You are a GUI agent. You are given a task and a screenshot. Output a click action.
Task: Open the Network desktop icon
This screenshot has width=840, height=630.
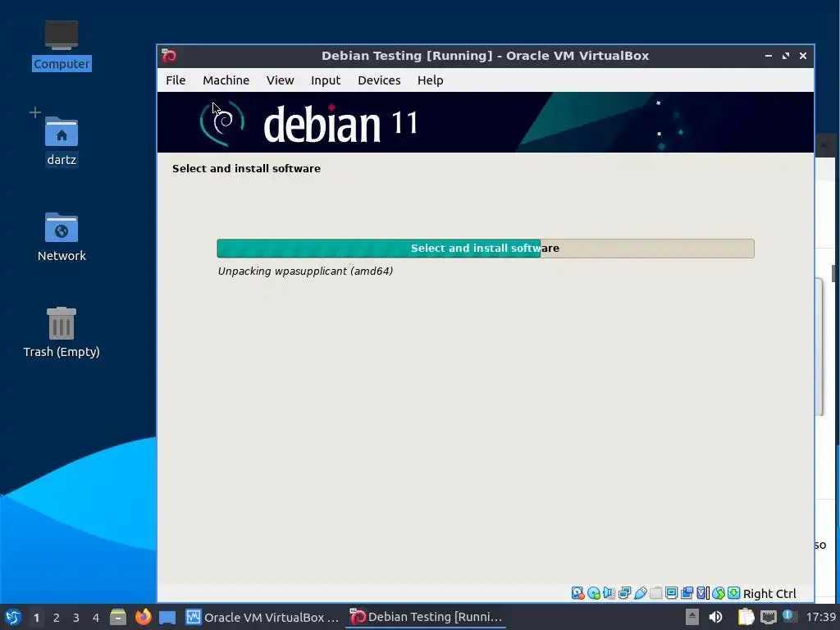point(61,237)
